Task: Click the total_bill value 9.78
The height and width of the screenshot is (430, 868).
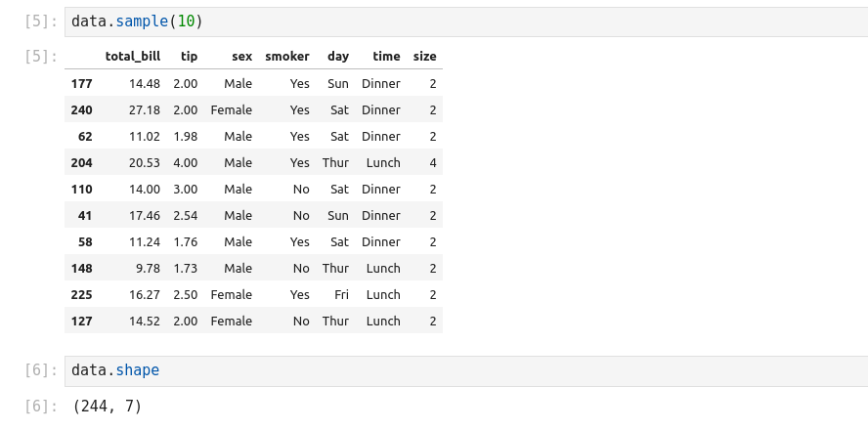Action: point(147,268)
